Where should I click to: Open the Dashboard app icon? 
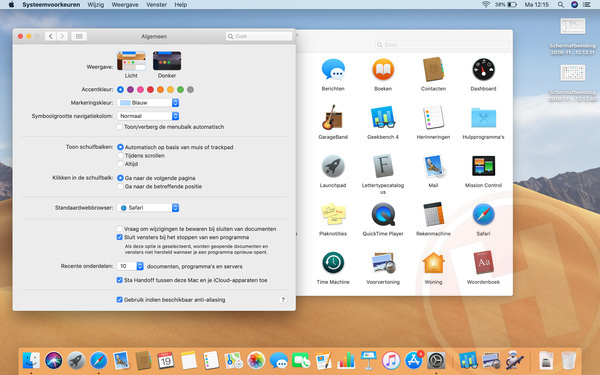click(x=483, y=70)
